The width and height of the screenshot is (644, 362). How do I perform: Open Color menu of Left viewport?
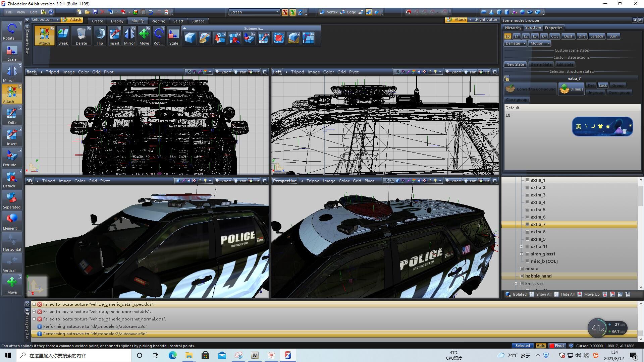pos(329,72)
